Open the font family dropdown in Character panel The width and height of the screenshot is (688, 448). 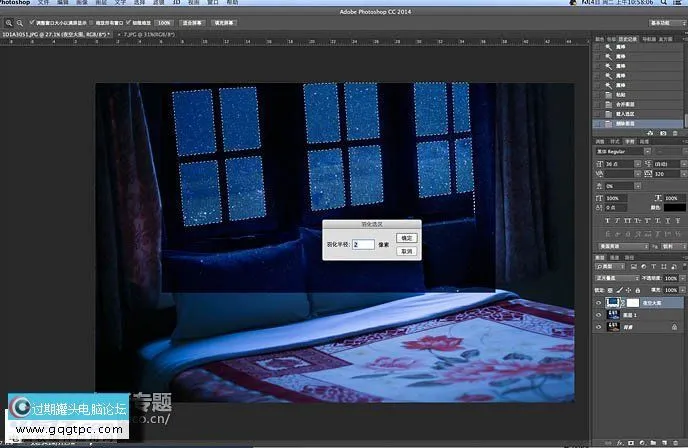click(620, 151)
